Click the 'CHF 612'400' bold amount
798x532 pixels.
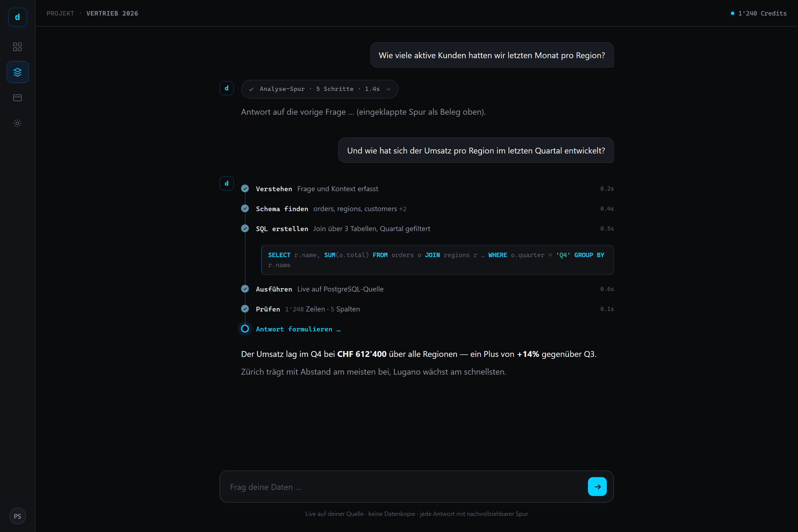(362, 354)
